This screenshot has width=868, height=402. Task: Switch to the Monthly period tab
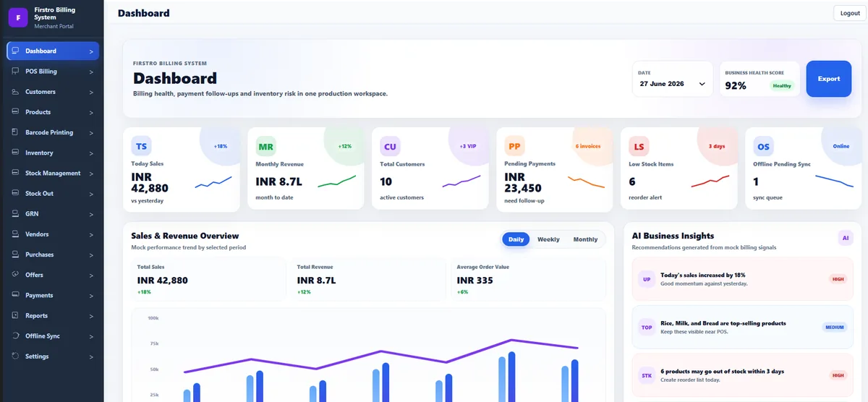(585, 239)
